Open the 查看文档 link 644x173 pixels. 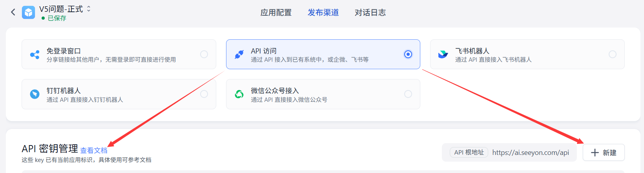pos(93,150)
